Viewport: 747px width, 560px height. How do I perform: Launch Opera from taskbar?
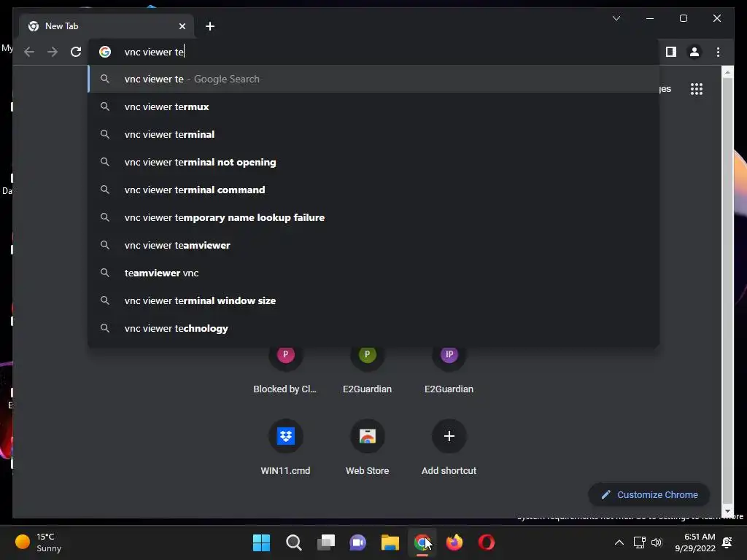(x=487, y=542)
